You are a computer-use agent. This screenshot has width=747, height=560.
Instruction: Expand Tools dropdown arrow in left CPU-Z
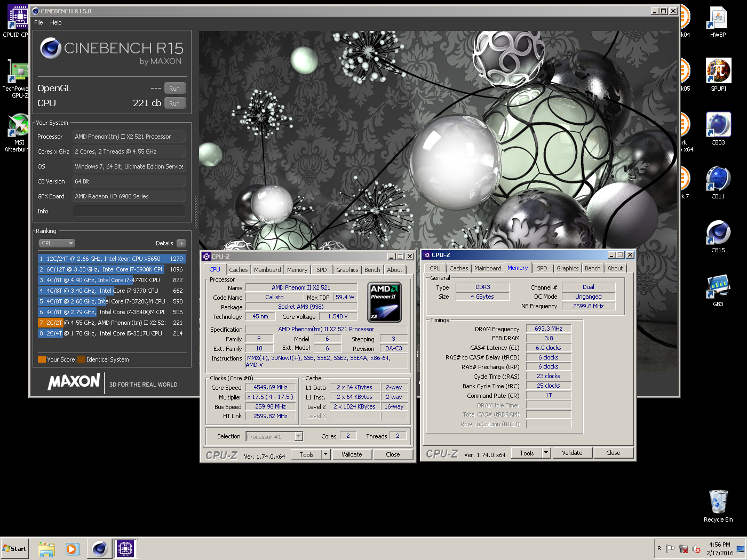(326, 455)
